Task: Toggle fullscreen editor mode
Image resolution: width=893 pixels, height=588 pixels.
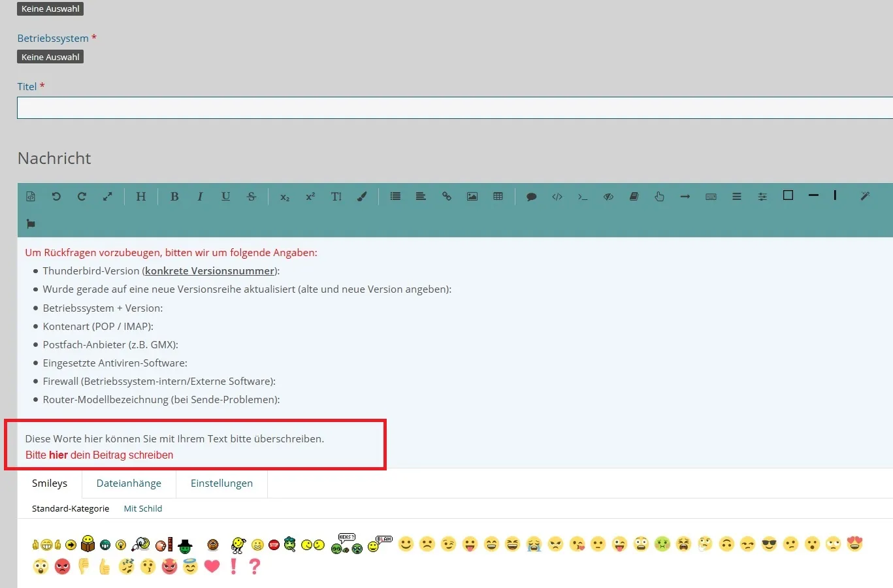Action: tap(108, 196)
